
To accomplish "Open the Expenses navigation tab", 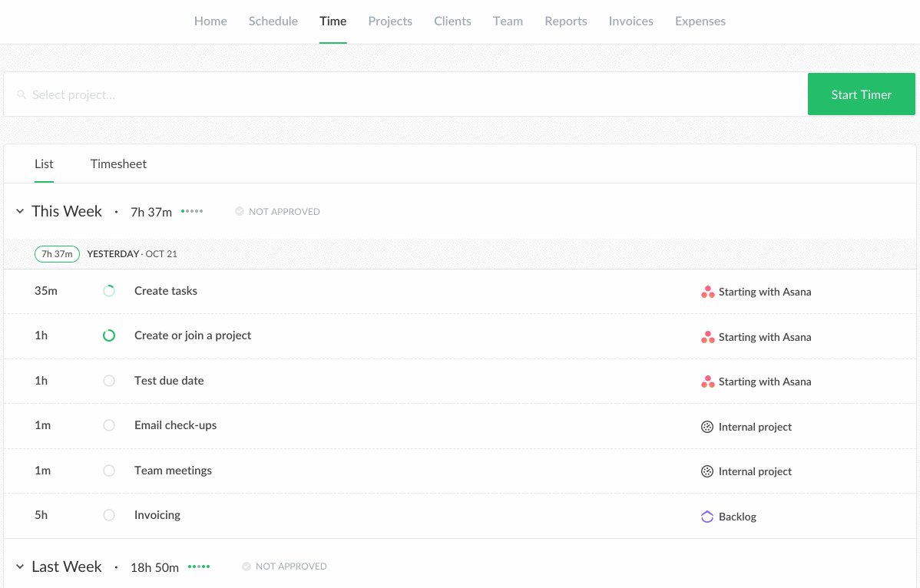I will click(x=700, y=21).
